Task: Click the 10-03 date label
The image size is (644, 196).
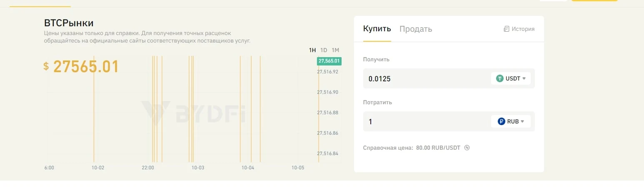Action: pyautogui.click(x=198, y=168)
